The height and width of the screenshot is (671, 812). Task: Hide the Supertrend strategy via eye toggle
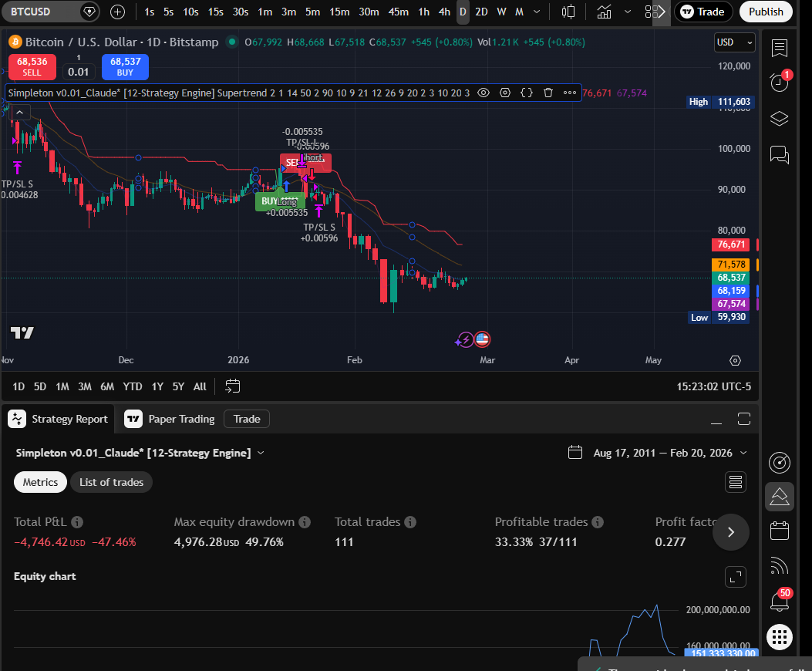(483, 93)
